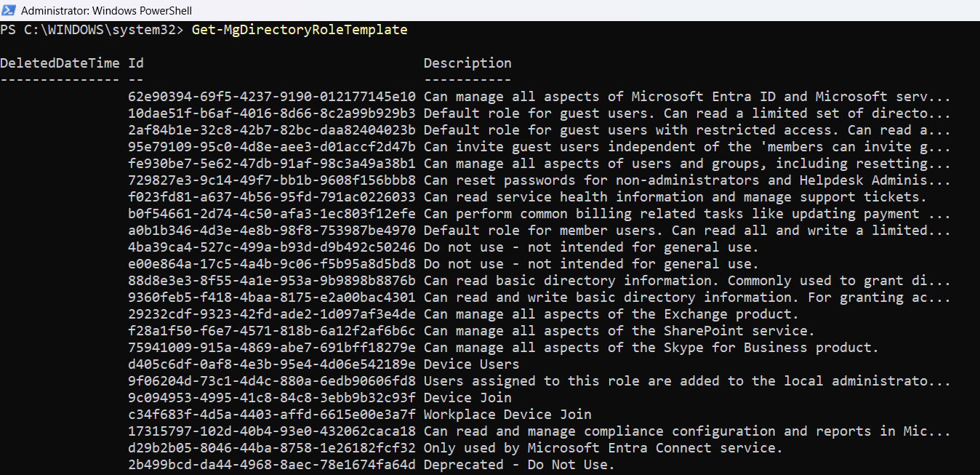
Task: Click the DeletedDateTime column header
Action: (x=60, y=63)
